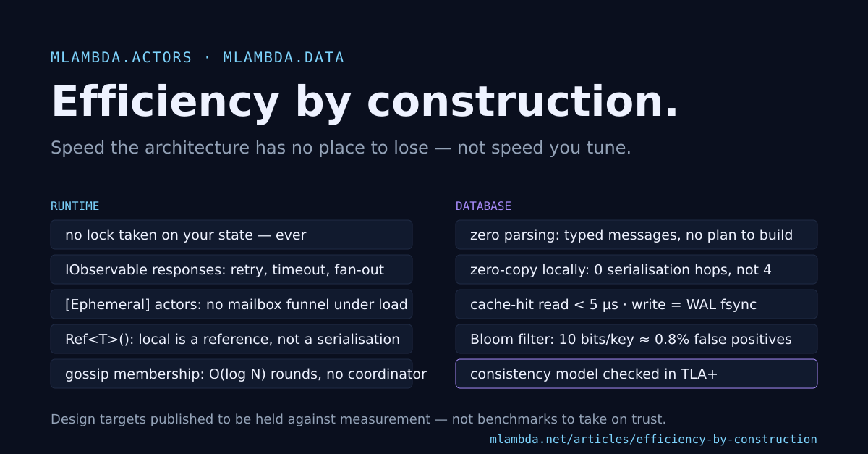Image resolution: width=868 pixels, height=454 pixels.
Task: Click the 'Design targets published' footnote
Action: tap(358, 419)
